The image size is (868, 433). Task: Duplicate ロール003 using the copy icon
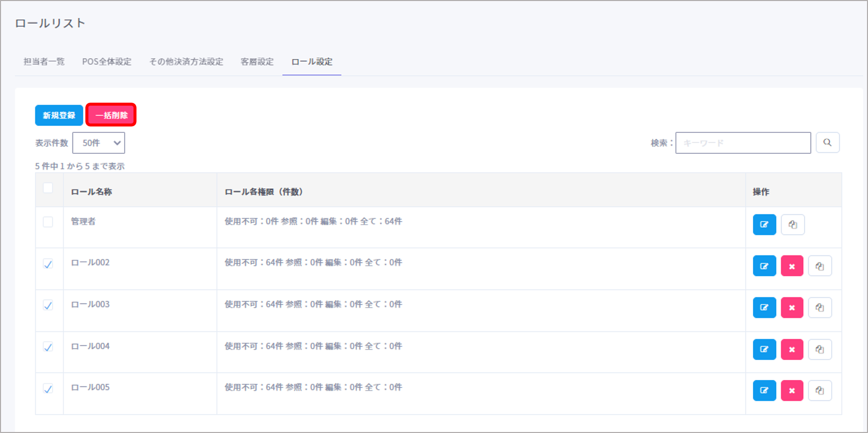[819, 308]
